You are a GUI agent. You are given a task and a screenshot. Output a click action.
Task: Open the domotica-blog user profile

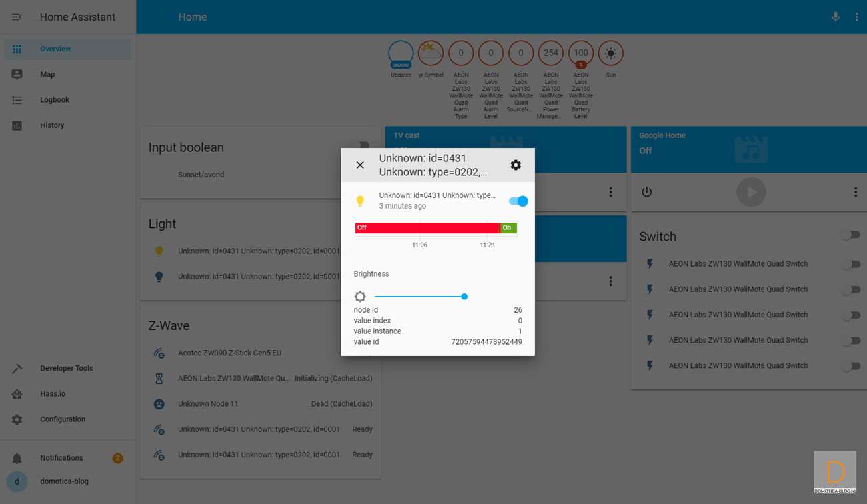pos(64,481)
